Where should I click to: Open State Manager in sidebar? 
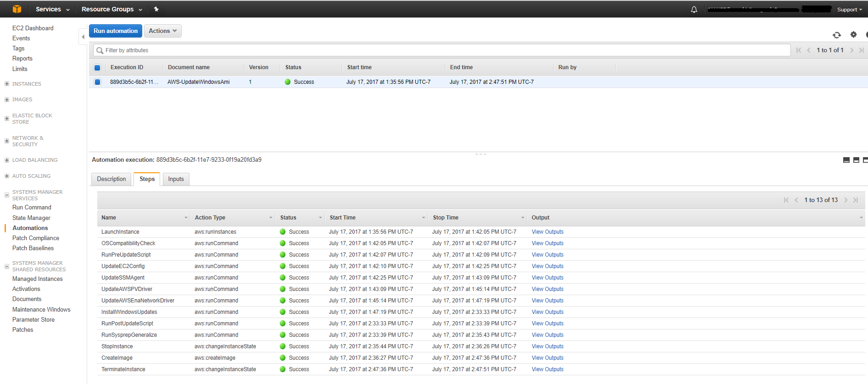(31, 218)
